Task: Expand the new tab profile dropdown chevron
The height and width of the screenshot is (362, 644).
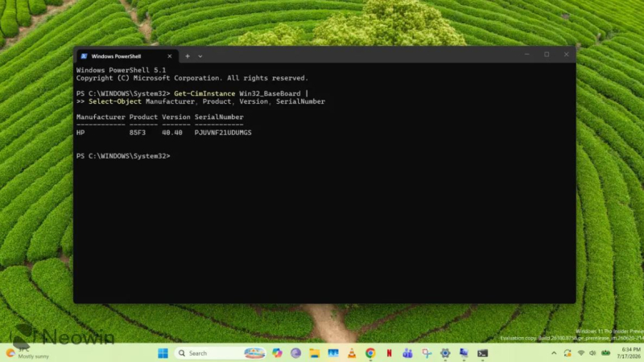Action: pos(200,56)
